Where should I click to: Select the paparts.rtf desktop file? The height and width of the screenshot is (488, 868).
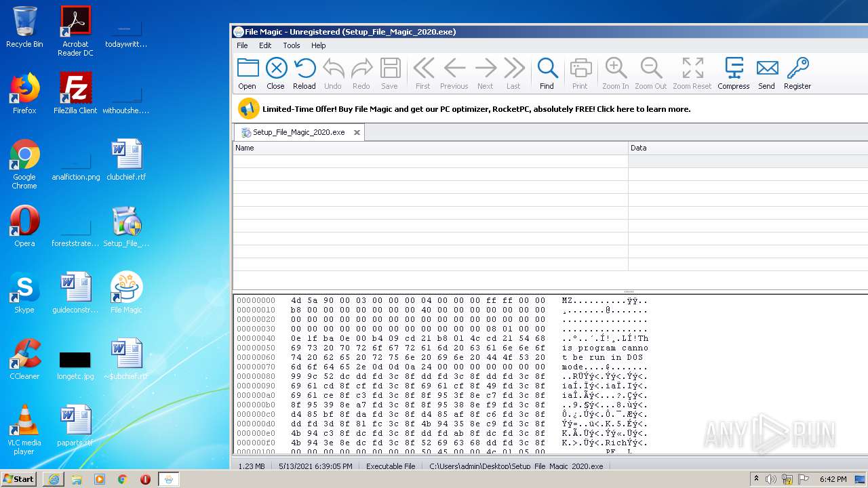[x=75, y=426]
